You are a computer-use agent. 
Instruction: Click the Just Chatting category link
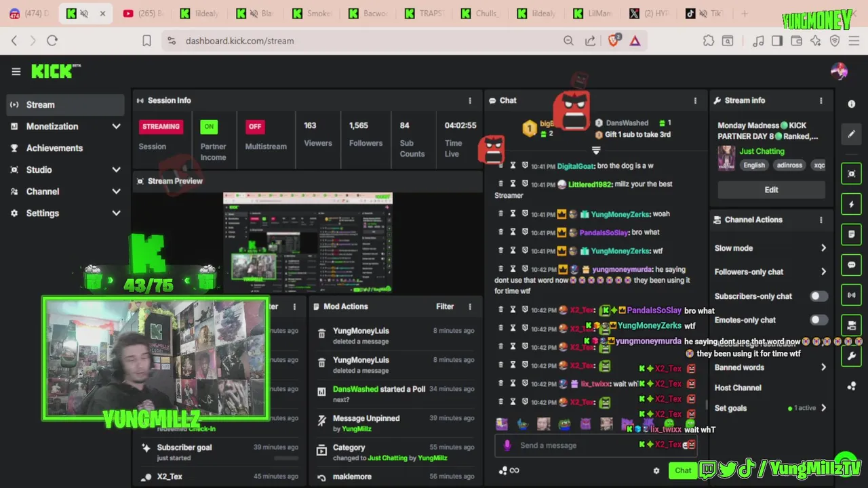[762, 151]
